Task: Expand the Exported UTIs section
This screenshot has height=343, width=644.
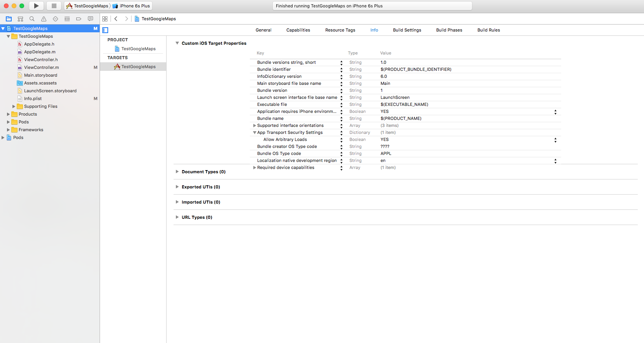Action: [177, 187]
